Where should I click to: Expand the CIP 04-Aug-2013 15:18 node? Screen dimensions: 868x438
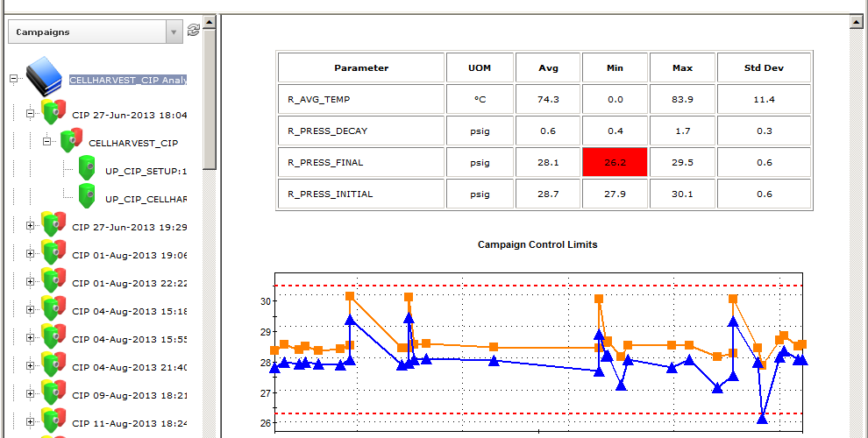pyautogui.click(x=30, y=310)
